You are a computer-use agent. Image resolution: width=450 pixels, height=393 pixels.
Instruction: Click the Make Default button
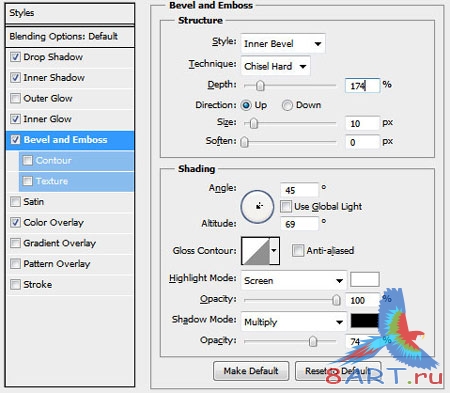251,371
